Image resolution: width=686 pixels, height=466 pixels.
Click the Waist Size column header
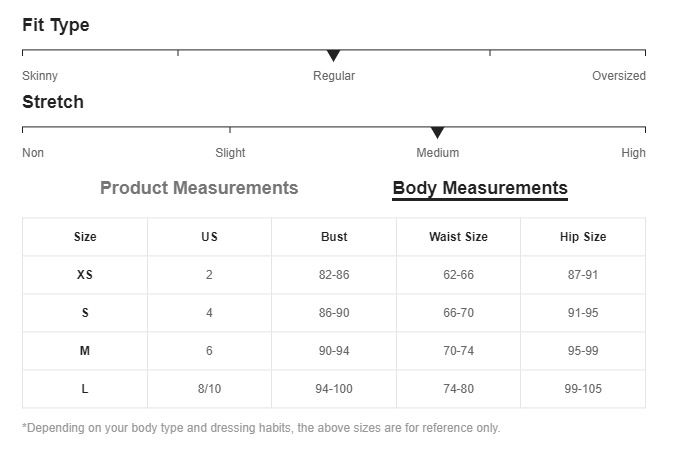pyautogui.click(x=458, y=237)
